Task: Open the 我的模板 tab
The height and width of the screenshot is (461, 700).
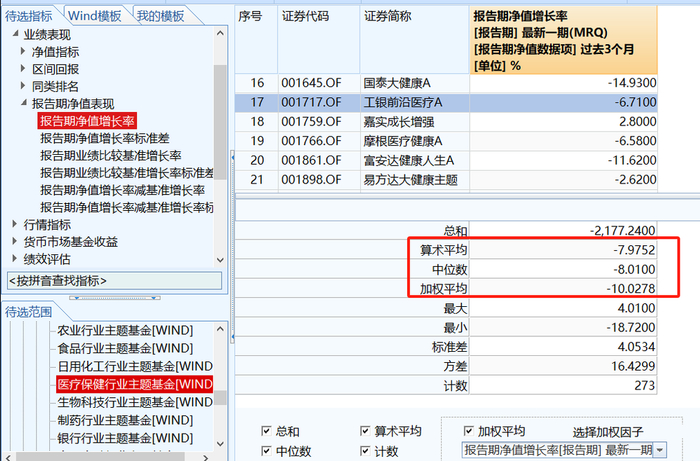Action: (x=160, y=16)
